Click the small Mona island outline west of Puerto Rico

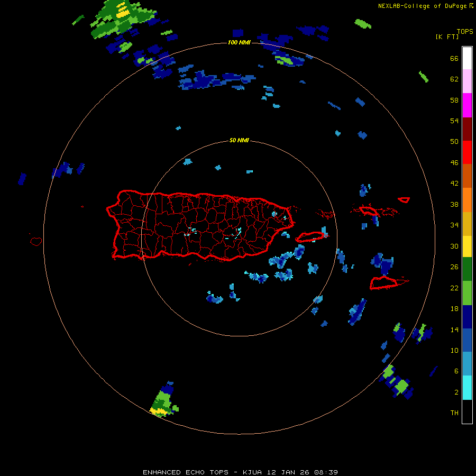click(x=36, y=241)
